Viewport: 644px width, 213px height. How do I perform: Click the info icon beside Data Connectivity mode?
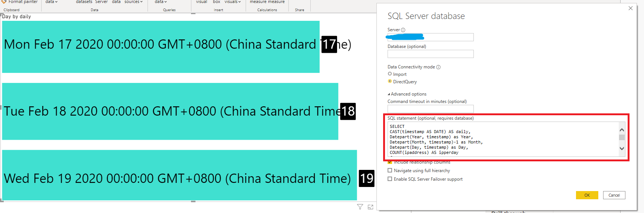438,67
